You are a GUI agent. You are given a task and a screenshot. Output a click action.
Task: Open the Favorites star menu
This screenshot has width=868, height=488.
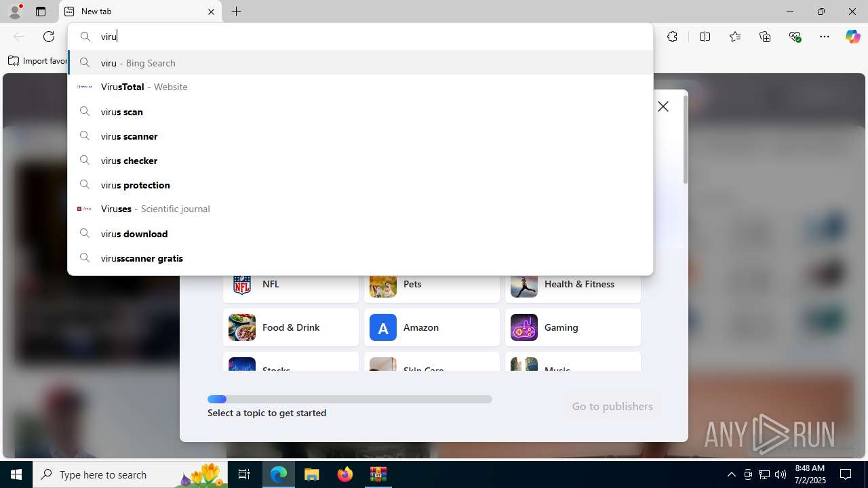point(735,37)
